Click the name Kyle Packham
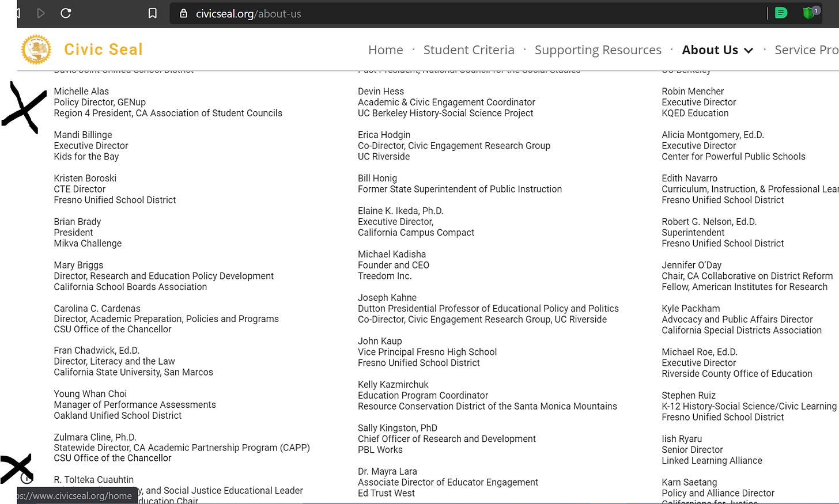839x504 pixels. pos(691,308)
